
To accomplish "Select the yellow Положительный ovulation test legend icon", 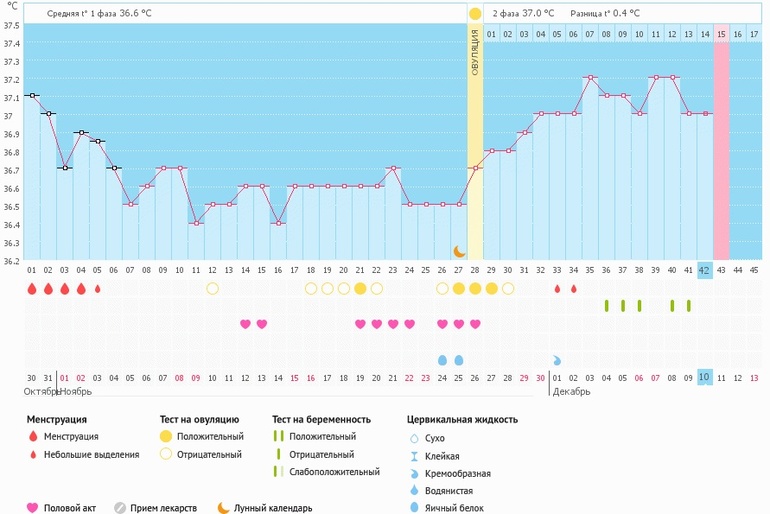I will click(165, 437).
